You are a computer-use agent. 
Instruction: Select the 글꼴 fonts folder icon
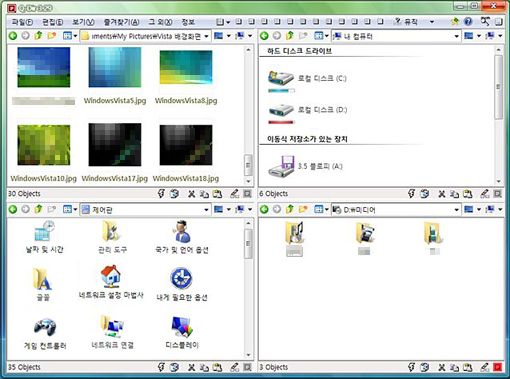[43, 279]
